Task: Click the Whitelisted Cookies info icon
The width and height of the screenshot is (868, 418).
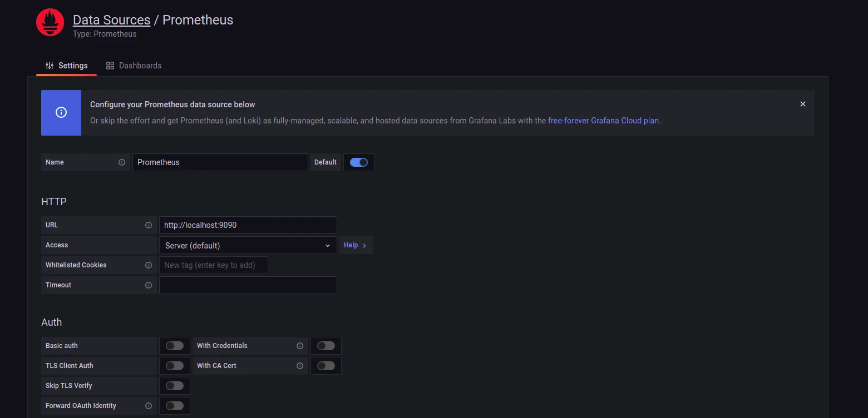Action: tap(148, 265)
